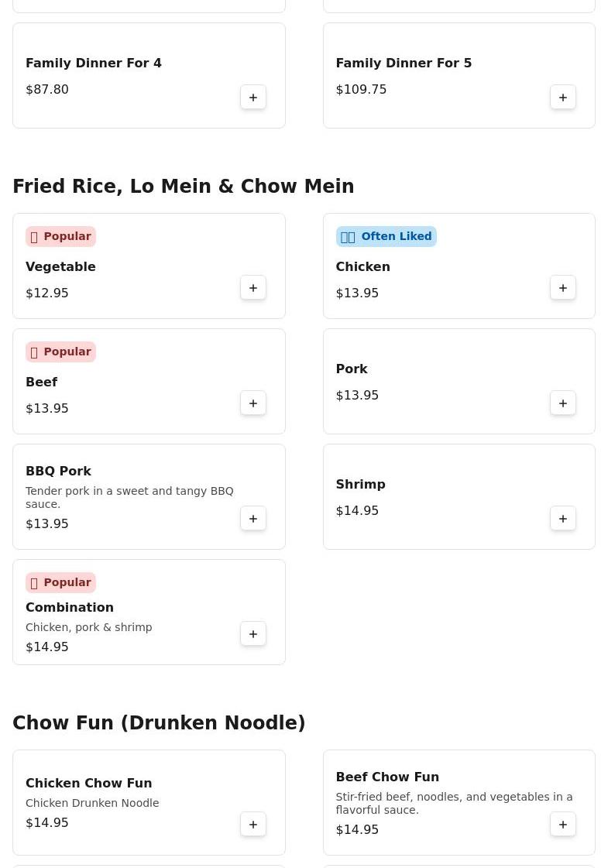Open Beef Chow Fun item name
Screen dimensions: 608x868
pyautogui.click(x=387, y=777)
